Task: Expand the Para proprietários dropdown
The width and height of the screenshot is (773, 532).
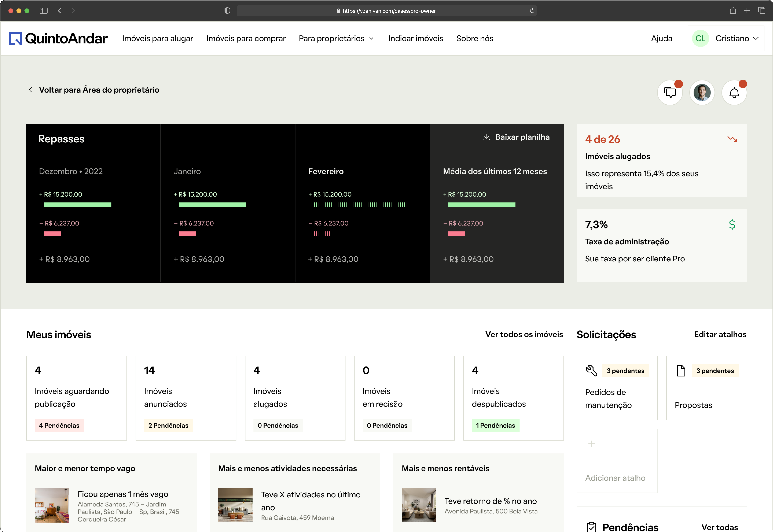Action: (336, 38)
